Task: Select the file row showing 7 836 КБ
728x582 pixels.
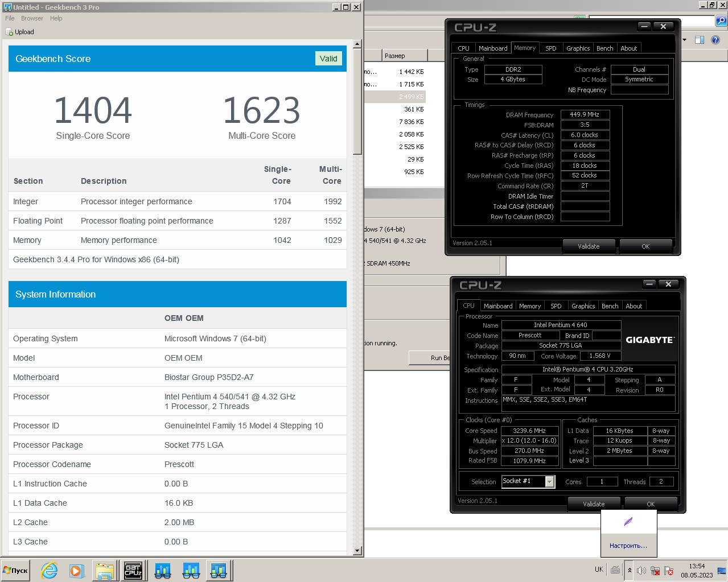Action: pyautogui.click(x=395, y=122)
